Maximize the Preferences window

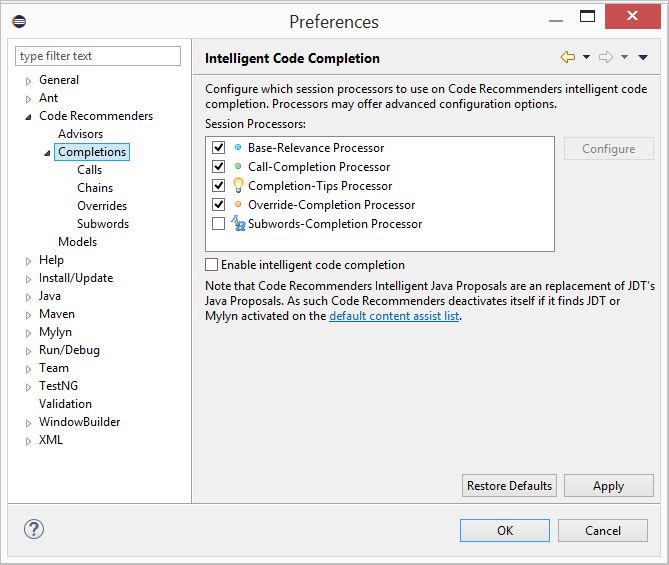click(588, 17)
